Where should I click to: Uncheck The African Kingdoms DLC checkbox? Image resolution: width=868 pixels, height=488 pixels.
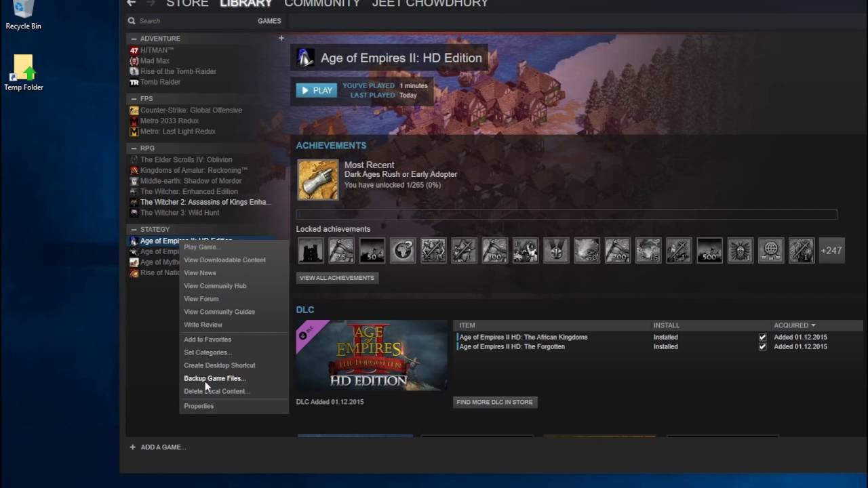point(763,337)
